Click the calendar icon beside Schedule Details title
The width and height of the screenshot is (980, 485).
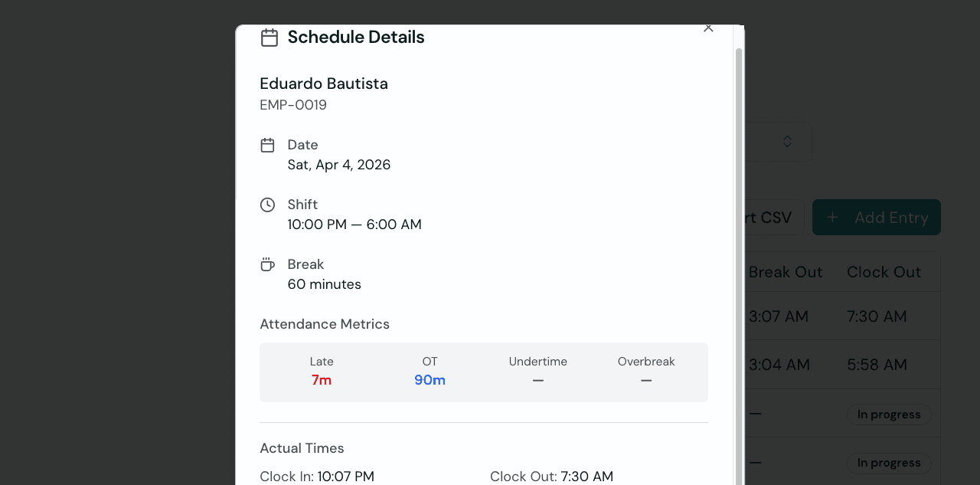(x=269, y=37)
